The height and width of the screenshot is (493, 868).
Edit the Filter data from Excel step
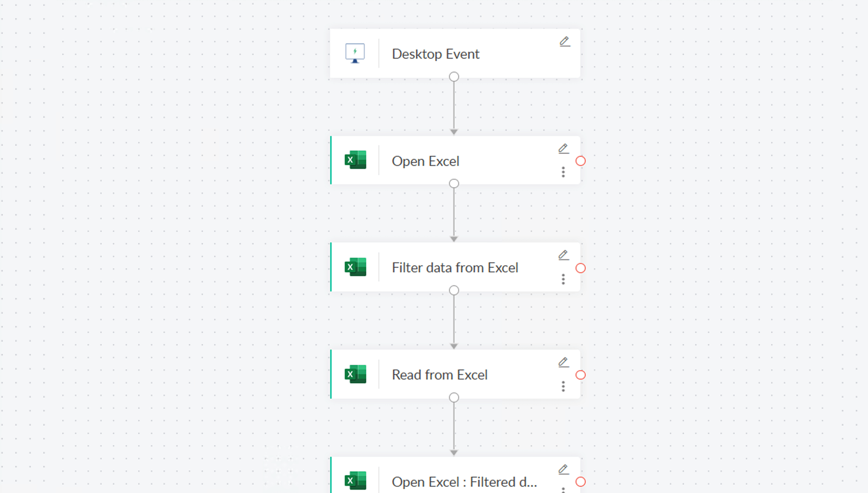[563, 255]
